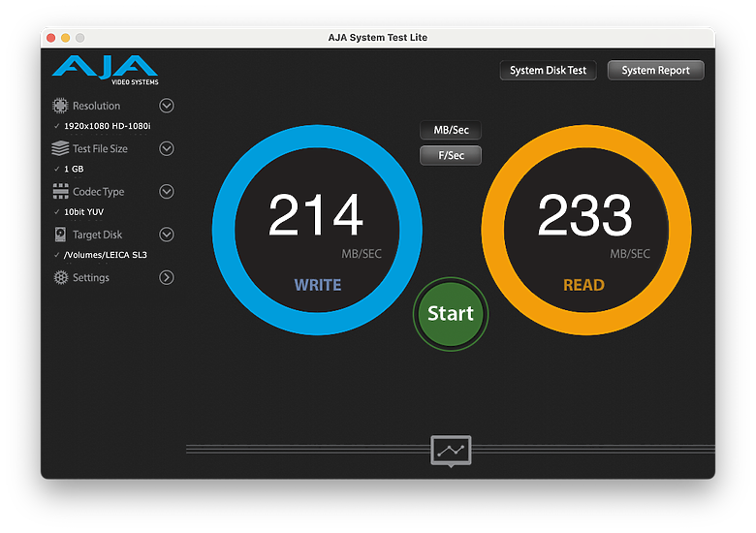Viewport: 756px width, 533px height.
Task: Start the disk speed test
Action: click(x=451, y=314)
